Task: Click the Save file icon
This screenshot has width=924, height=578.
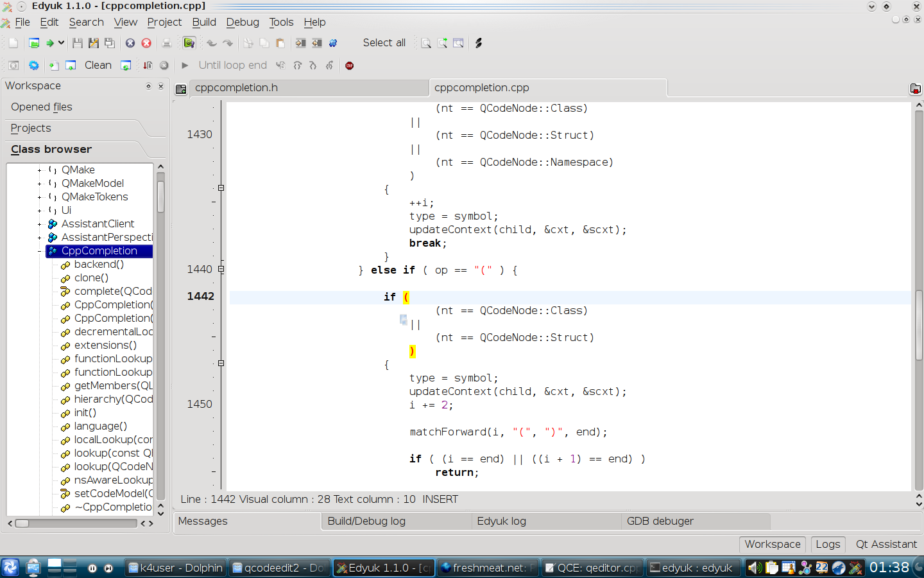Action: pyautogui.click(x=78, y=43)
